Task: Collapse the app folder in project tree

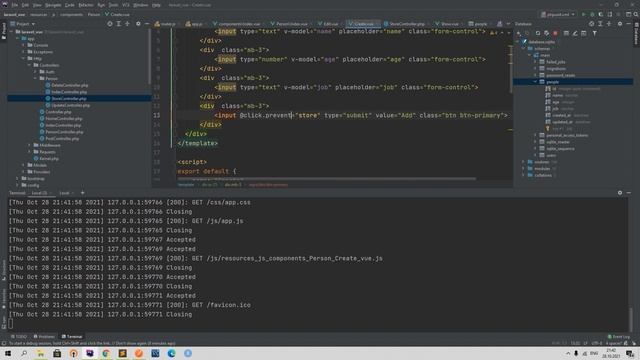Action: coord(18,38)
